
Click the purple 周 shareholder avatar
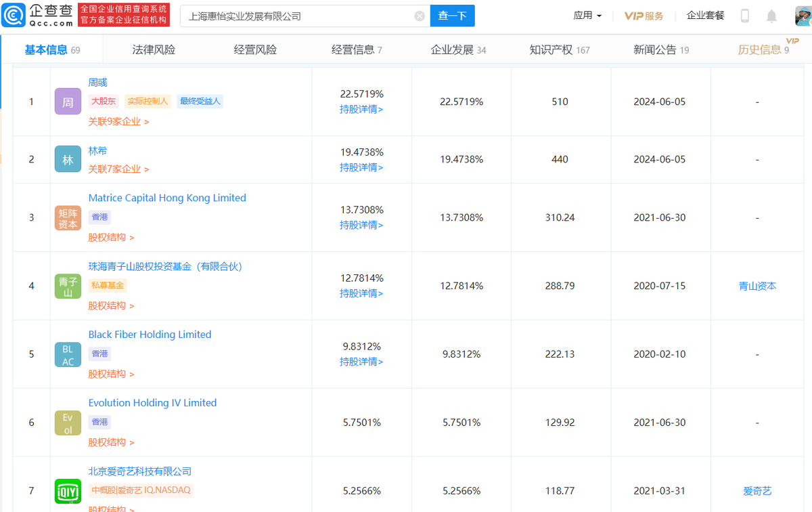tap(68, 102)
